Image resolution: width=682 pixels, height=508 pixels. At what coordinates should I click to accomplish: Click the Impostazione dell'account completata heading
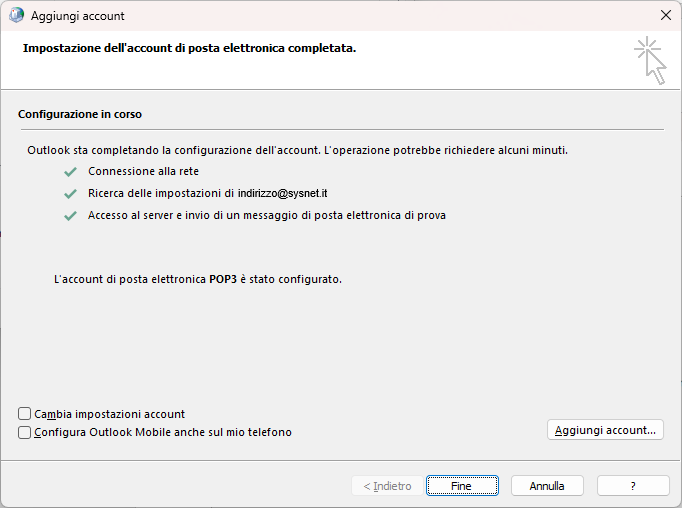189,48
